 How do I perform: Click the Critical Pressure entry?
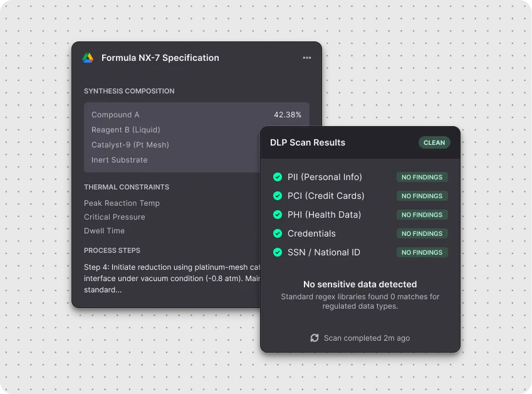[x=114, y=217]
